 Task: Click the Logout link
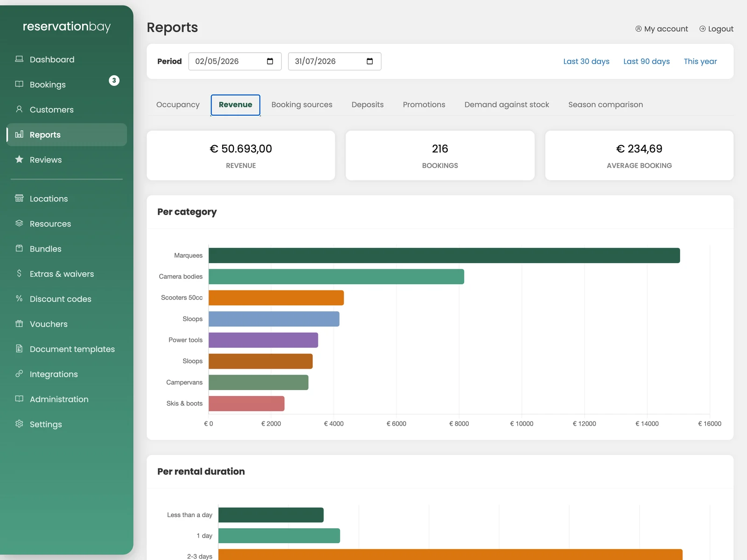(x=716, y=29)
